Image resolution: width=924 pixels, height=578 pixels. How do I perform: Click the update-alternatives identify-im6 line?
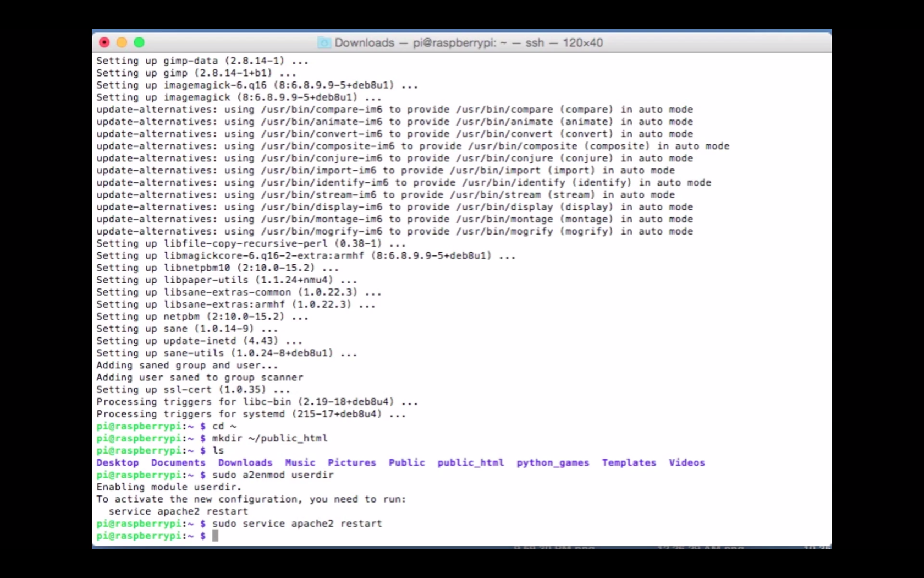click(404, 182)
